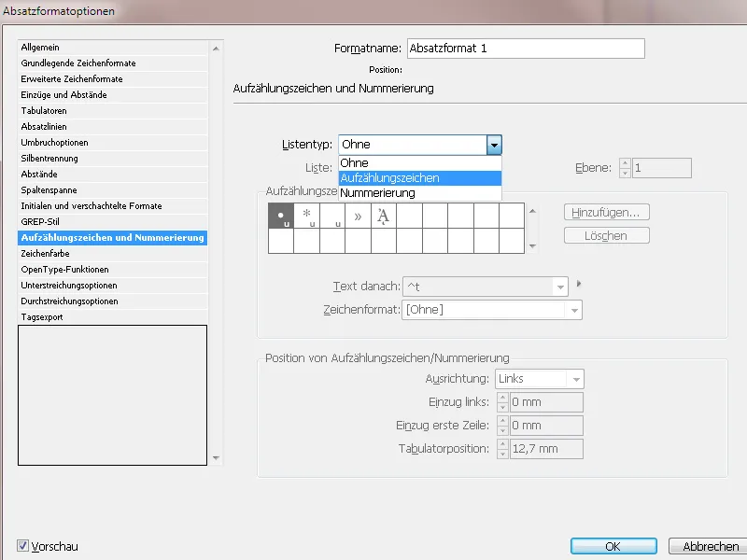Open the Spaltenspanne category
This screenshot has height=560, width=747.
(x=113, y=190)
